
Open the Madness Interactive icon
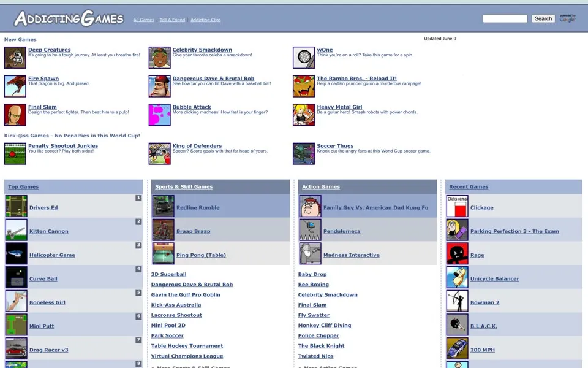[310, 253]
